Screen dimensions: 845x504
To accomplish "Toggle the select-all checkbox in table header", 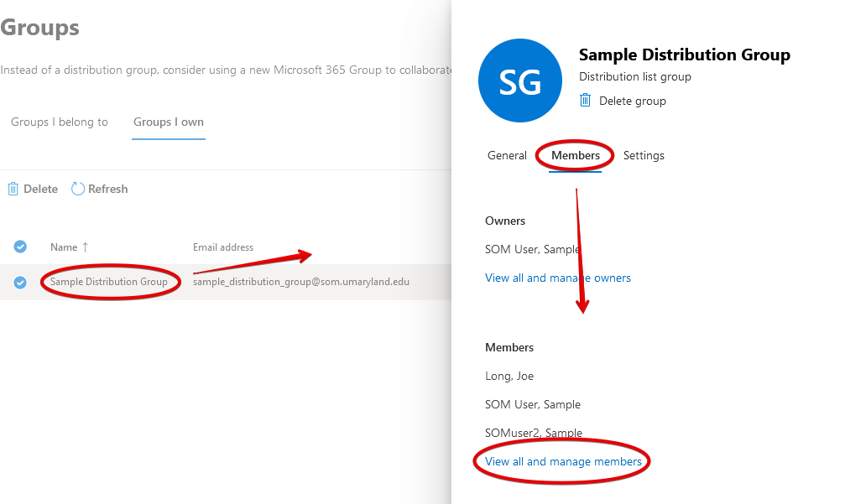I will pos(20,247).
